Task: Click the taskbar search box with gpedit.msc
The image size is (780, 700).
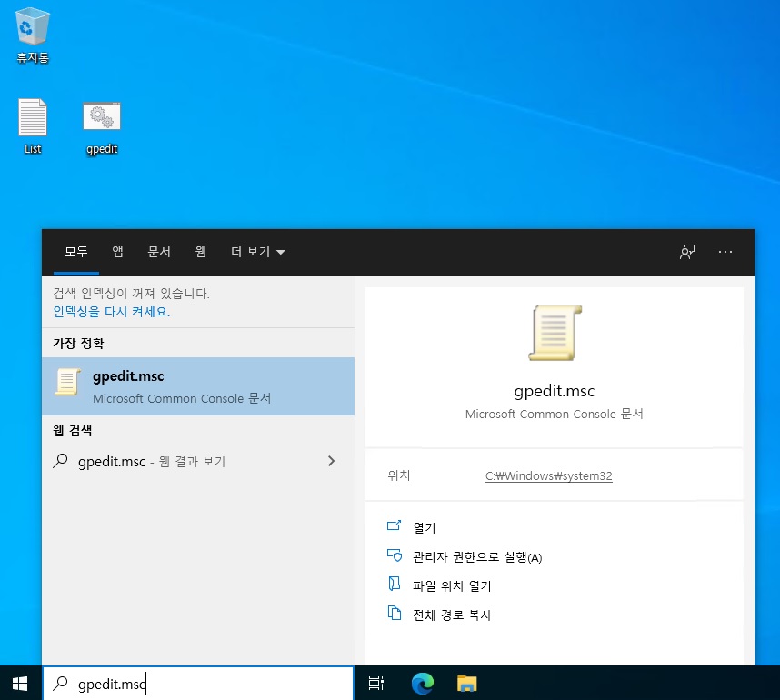Action: pos(198,684)
